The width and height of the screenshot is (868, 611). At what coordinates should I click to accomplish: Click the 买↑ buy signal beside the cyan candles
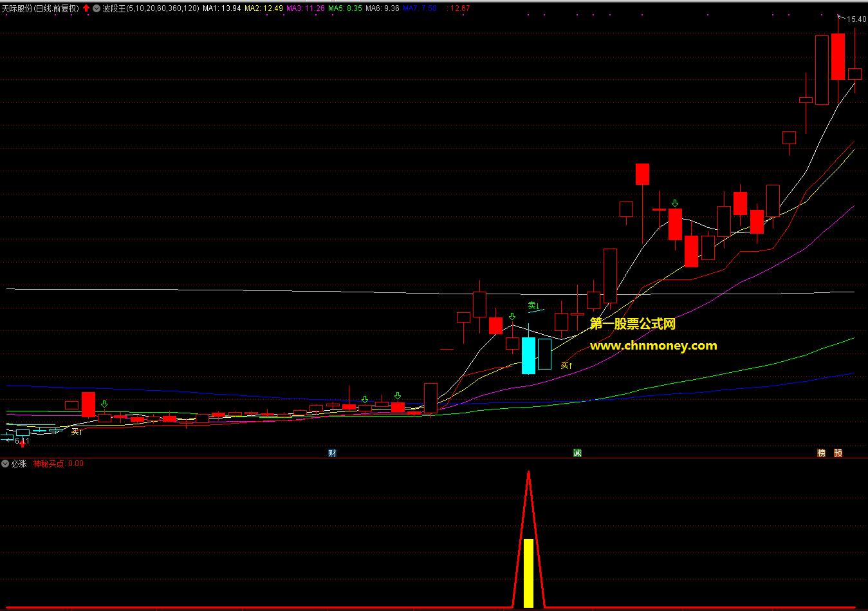pos(566,365)
